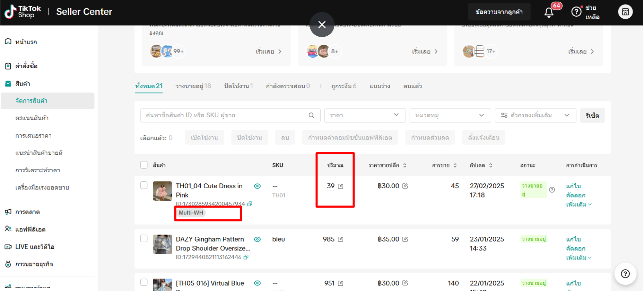Sort by retail price column
Image resolution: width=644 pixels, height=291 pixels.
click(405, 165)
